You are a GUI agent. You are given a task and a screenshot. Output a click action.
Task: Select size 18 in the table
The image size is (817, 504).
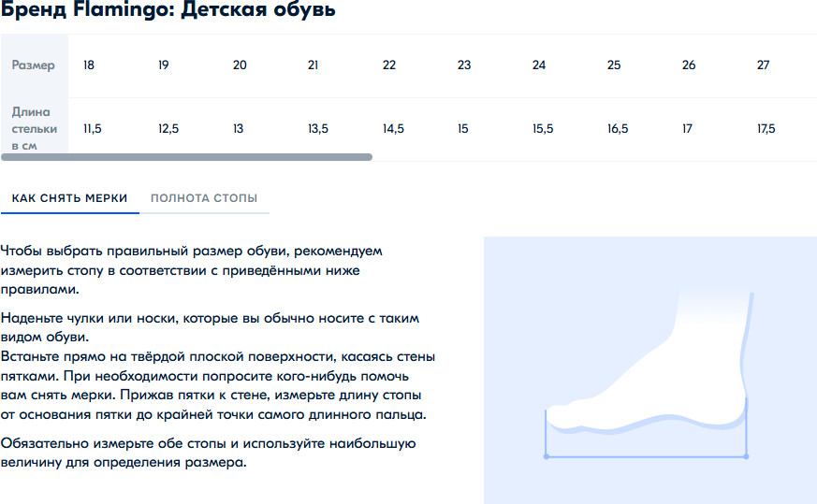[x=89, y=65]
